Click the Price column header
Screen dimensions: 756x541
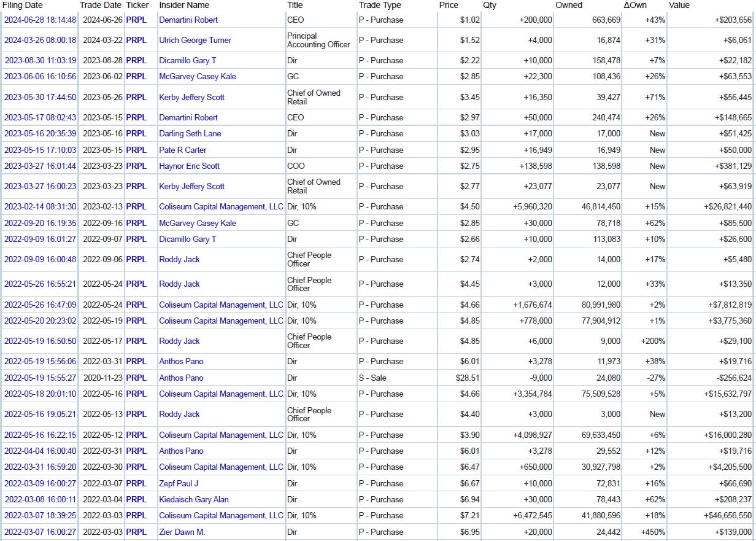click(449, 5)
